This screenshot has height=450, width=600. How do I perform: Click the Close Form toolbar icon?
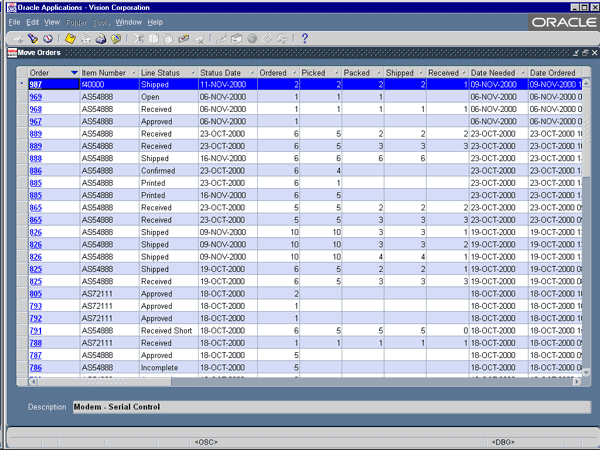pos(116,39)
